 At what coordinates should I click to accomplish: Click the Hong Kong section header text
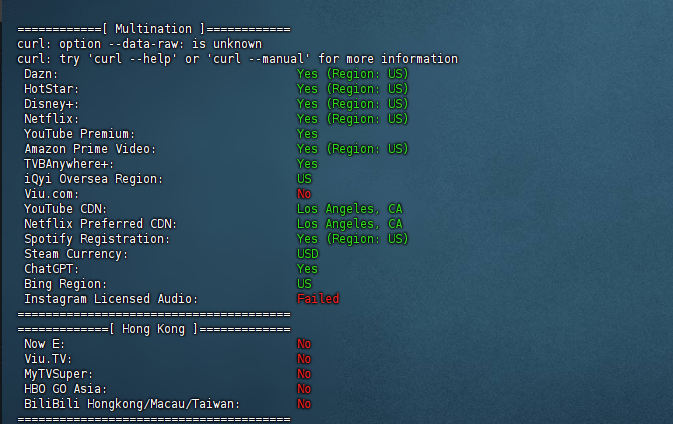coord(154,329)
